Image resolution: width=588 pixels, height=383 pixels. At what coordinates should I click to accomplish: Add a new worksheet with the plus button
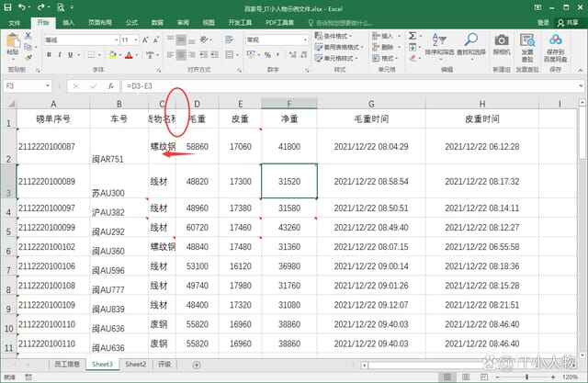196,365
